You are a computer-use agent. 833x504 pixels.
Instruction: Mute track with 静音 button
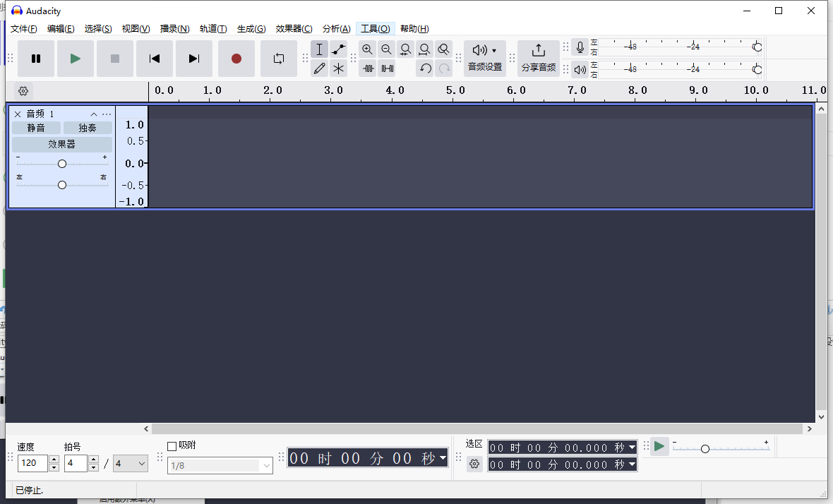pyautogui.click(x=36, y=128)
